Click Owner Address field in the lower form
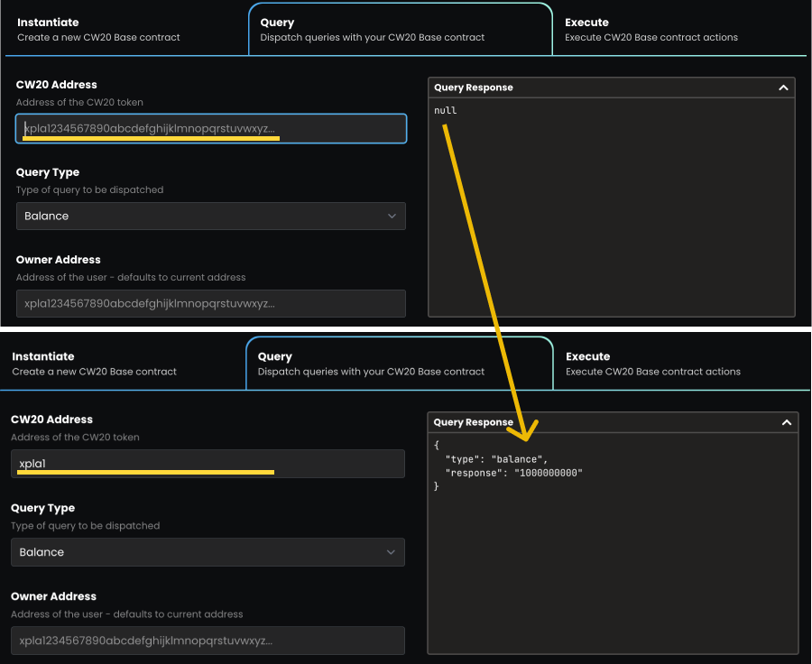Image resolution: width=812 pixels, height=664 pixels. 208,641
